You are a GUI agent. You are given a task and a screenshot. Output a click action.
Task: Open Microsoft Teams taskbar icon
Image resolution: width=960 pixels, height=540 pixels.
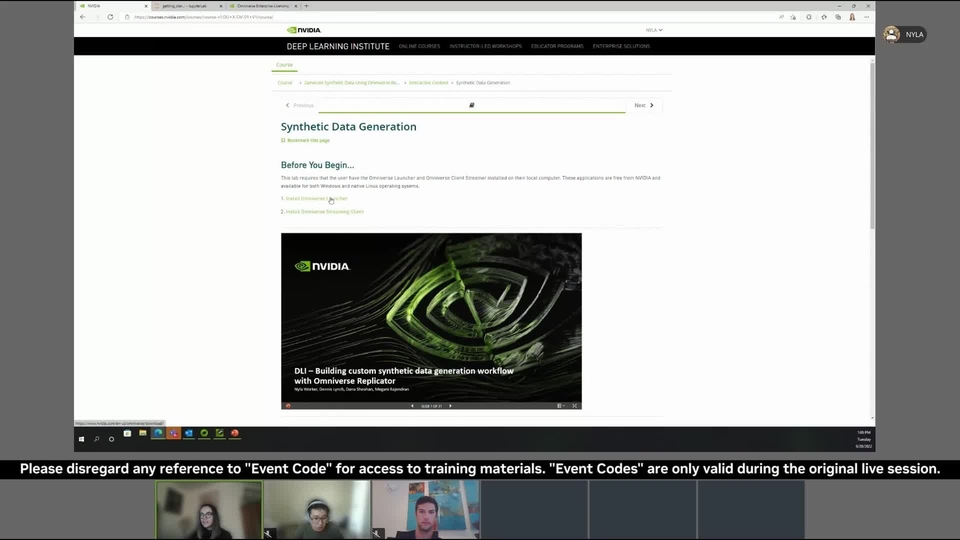tap(173, 433)
